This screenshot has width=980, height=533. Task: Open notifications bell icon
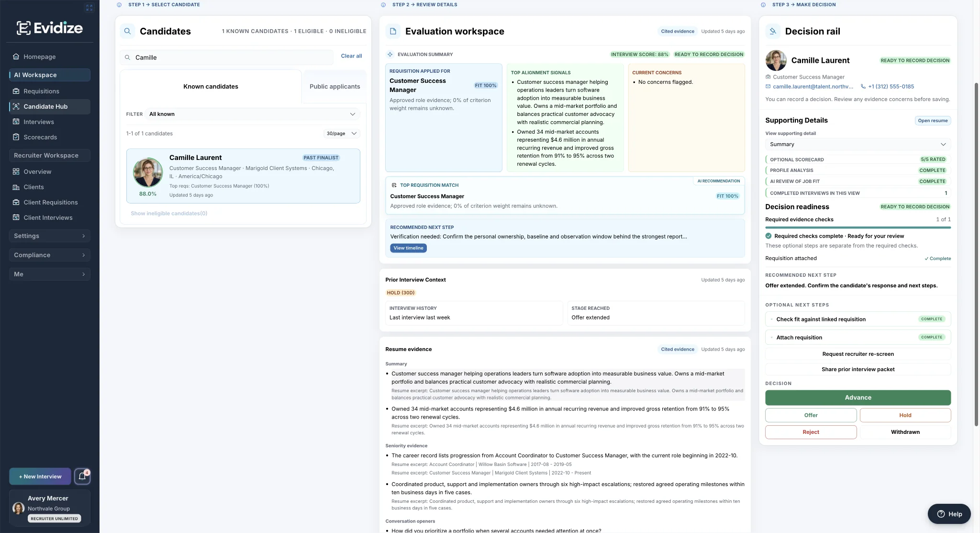pos(82,476)
